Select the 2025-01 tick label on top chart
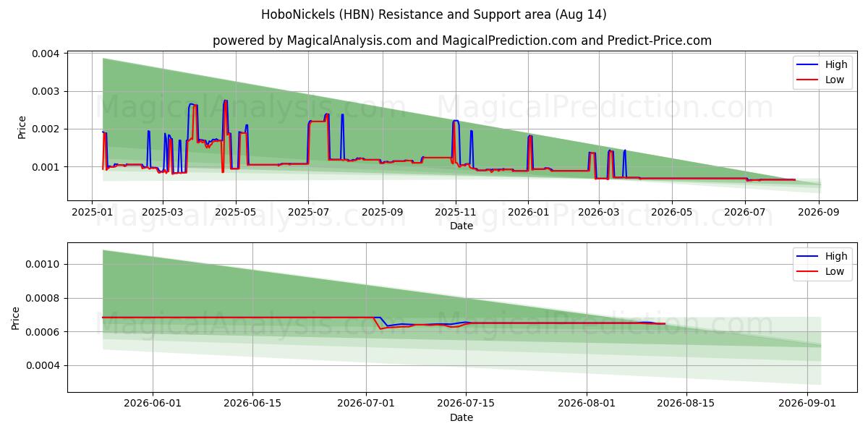The width and height of the screenshot is (868, 434). coord(91,213)
